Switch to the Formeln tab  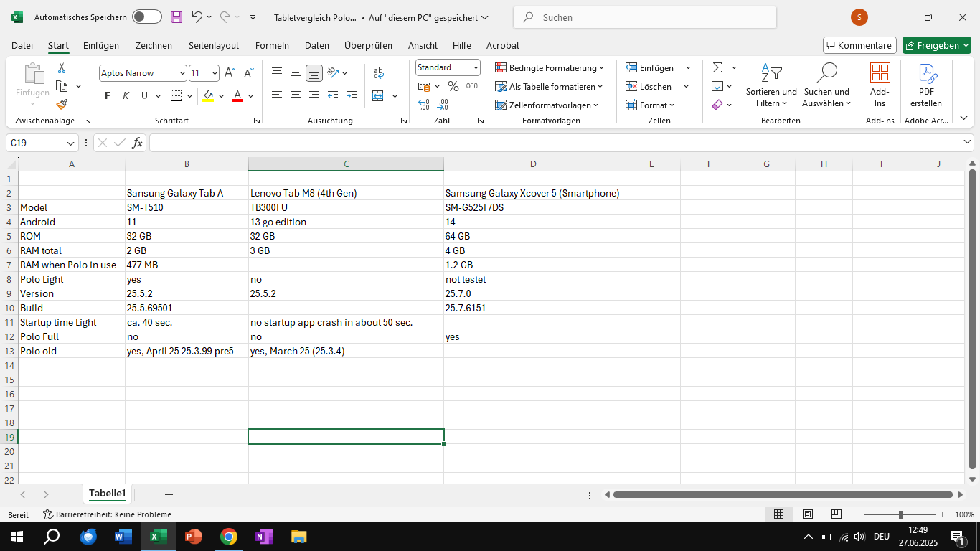(x=272, y=45)
